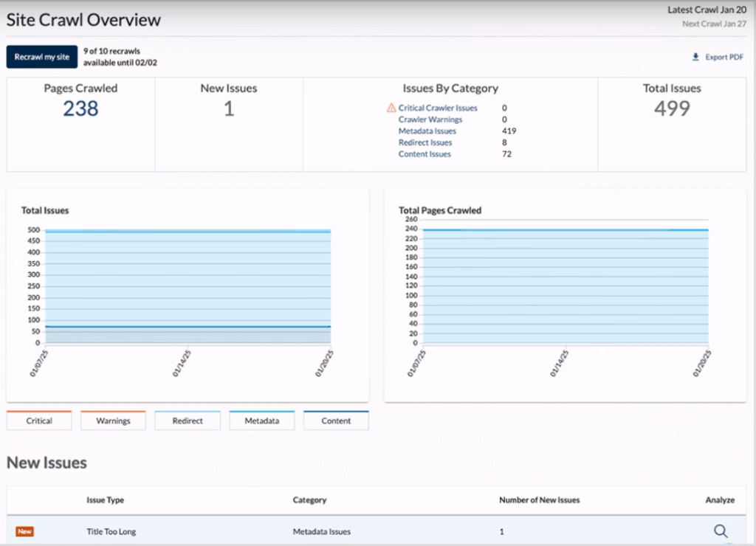Click the Total Issues chart area
This screenshot has width=756, height=546.
(188, 288)
